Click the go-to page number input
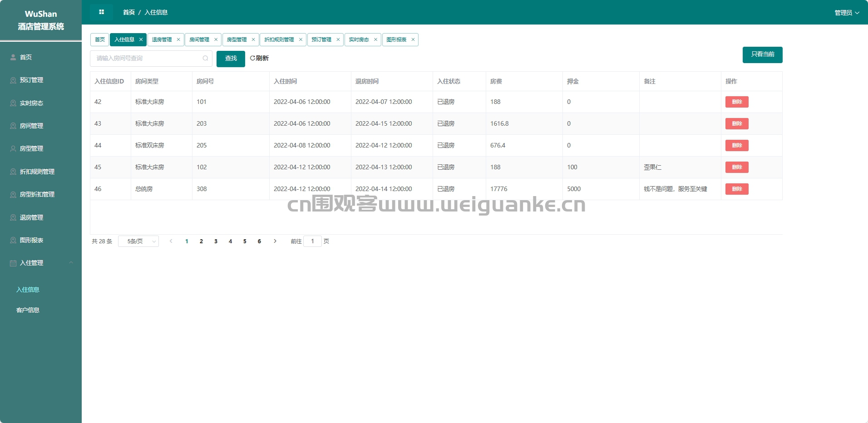This screenshot has height=423, width=868. pos(312,241)
